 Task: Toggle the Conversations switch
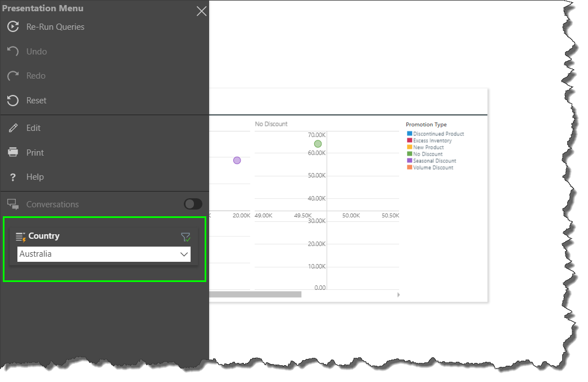[193, 204]
